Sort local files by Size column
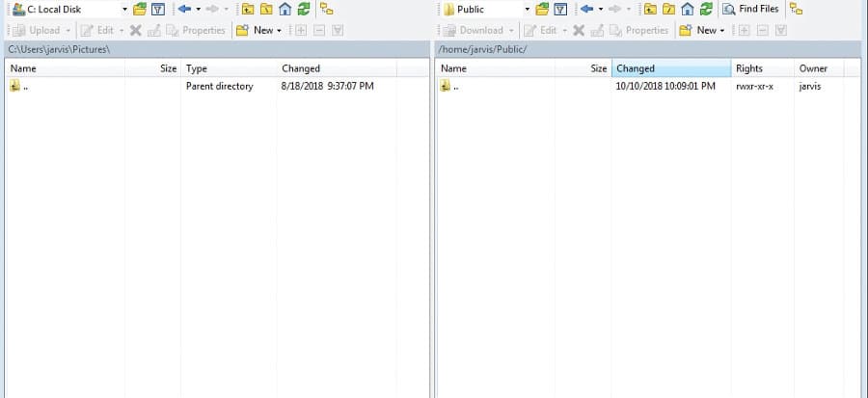 [x=153, y=68]
